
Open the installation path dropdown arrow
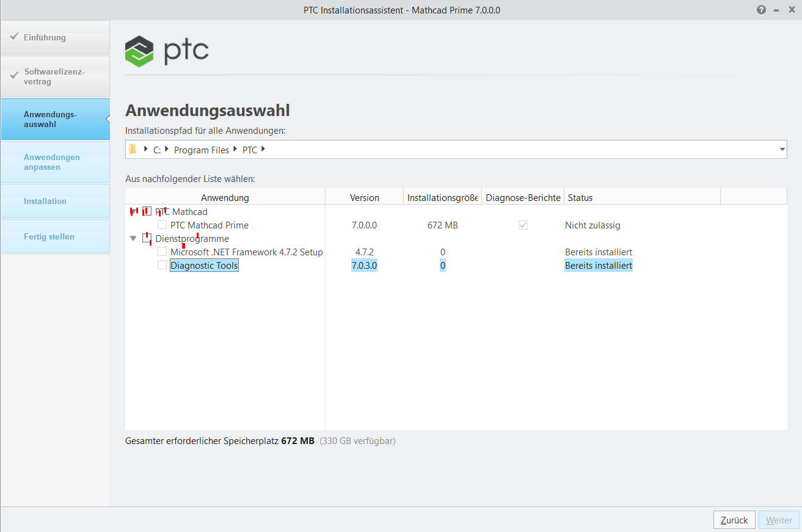pos(782,150)
